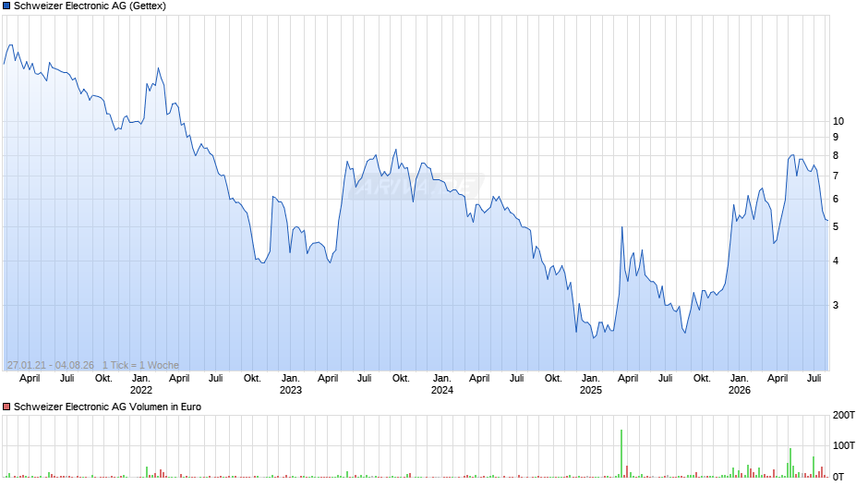Screen dimensions: 868x486
Task: Click the year label 2025 on the axis
Action: tap(591, 390)
